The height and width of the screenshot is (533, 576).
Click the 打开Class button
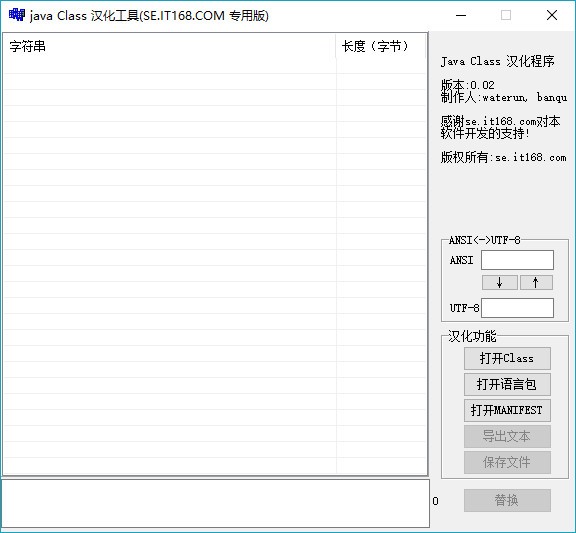[x=507, y=358]
